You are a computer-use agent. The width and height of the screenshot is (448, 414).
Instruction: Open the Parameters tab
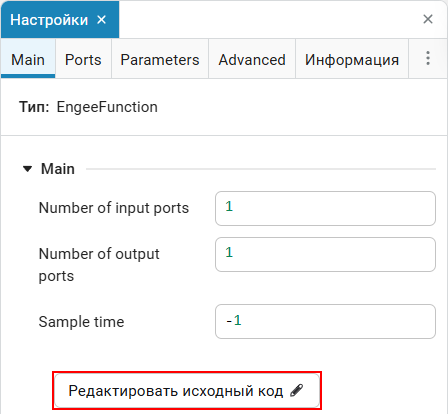(160, 60)
